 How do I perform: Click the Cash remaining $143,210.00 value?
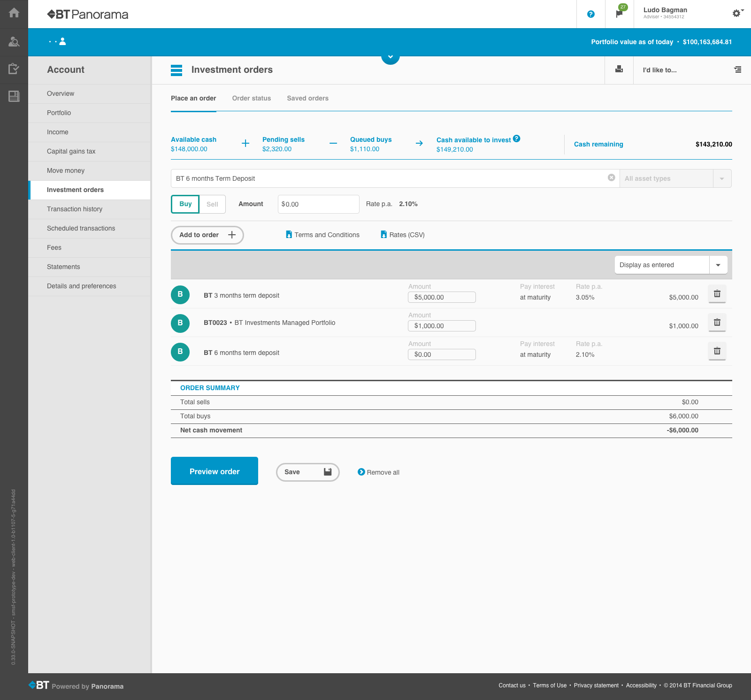point(714,144)
